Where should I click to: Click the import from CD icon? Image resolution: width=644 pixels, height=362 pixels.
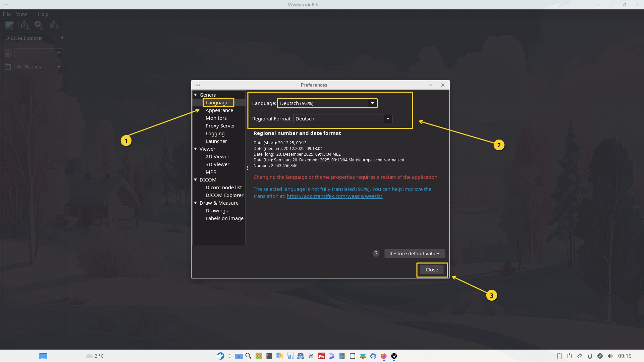click(x=39, y=25)
